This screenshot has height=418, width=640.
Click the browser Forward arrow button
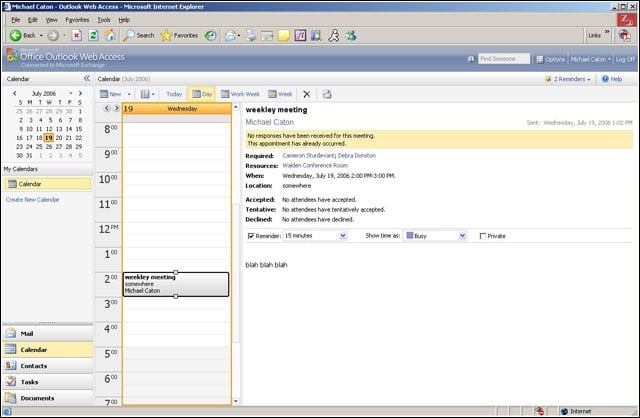(53, 36)
